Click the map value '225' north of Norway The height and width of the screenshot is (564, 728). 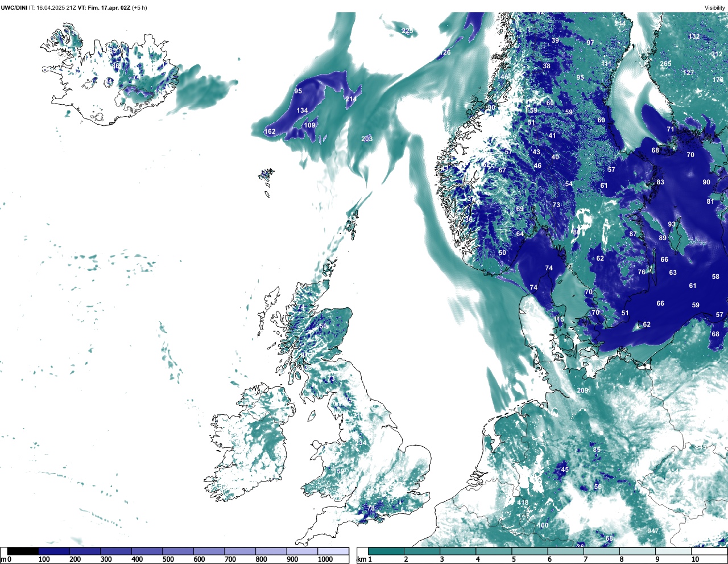coord(407,31)
